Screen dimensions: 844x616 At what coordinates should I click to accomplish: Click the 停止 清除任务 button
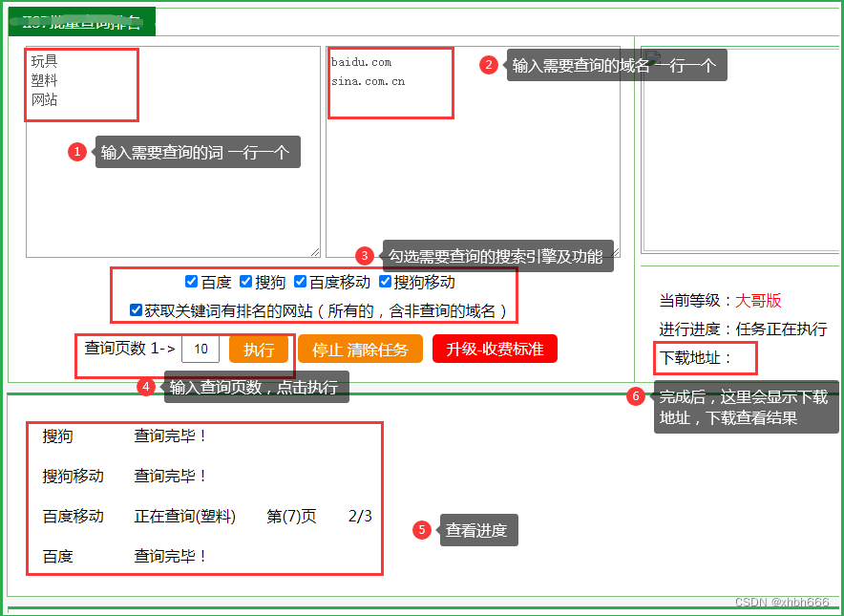(x=360, y=350)
